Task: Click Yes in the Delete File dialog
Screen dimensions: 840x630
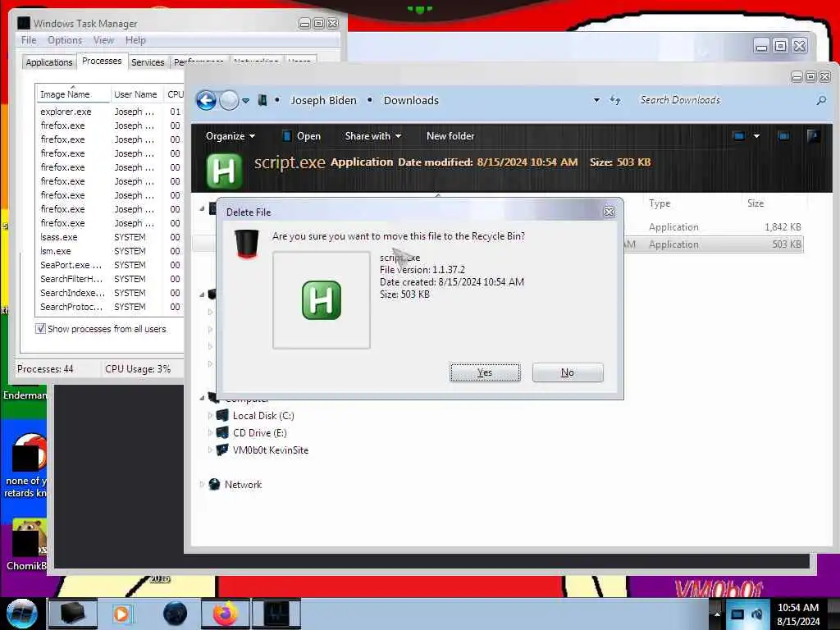Action: (x=485, y=372)
